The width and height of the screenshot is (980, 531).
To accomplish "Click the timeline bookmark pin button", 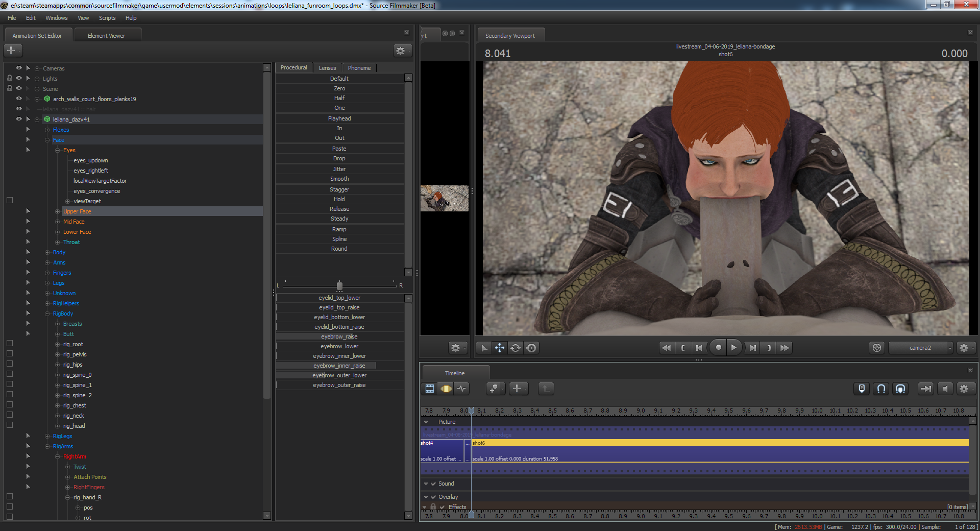I will pos(495,389).
